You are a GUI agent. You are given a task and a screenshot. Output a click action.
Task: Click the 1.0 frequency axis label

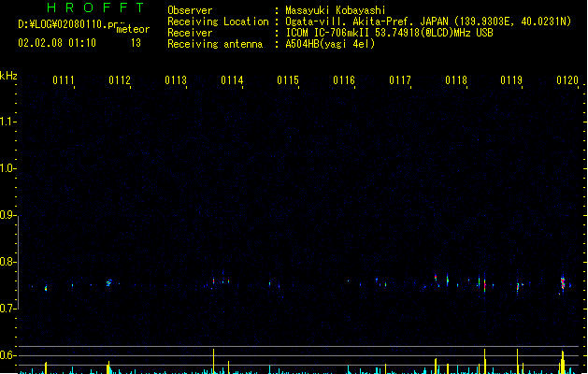pos(7,167)
